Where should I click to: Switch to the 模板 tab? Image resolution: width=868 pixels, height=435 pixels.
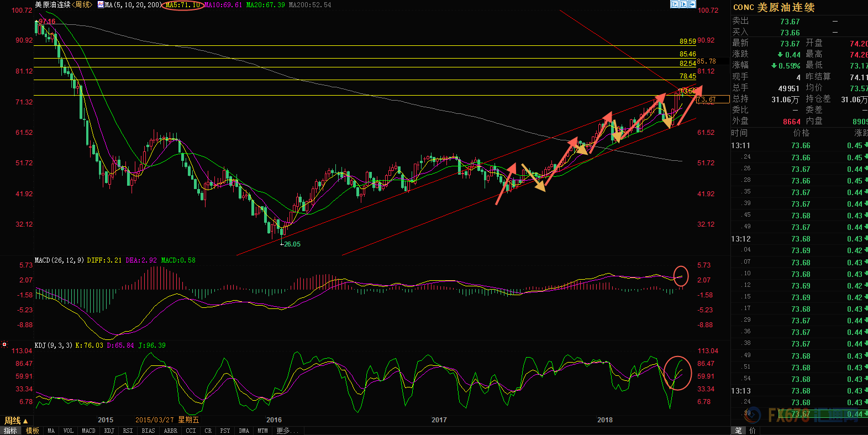point(33,431)
